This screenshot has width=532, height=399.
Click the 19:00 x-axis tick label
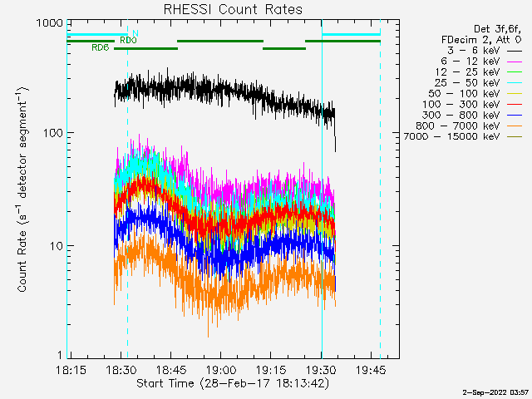(x=221, y=370)
